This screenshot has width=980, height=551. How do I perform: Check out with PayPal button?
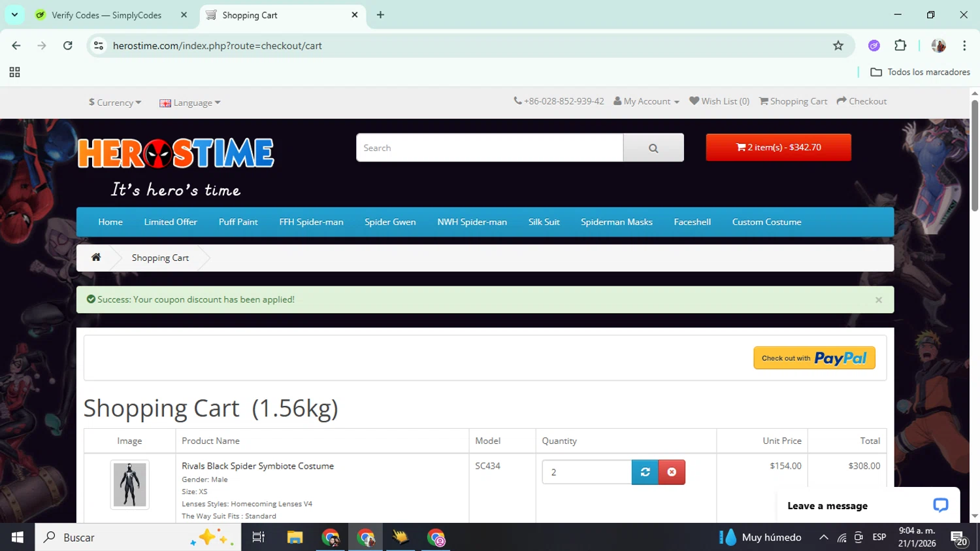pos(814,358)
